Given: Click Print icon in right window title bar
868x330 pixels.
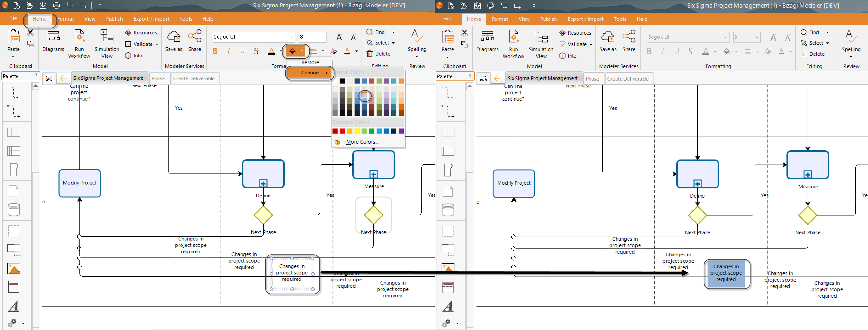Looking at the screenshot, I should pyautogui.click(x=491, y=5).
